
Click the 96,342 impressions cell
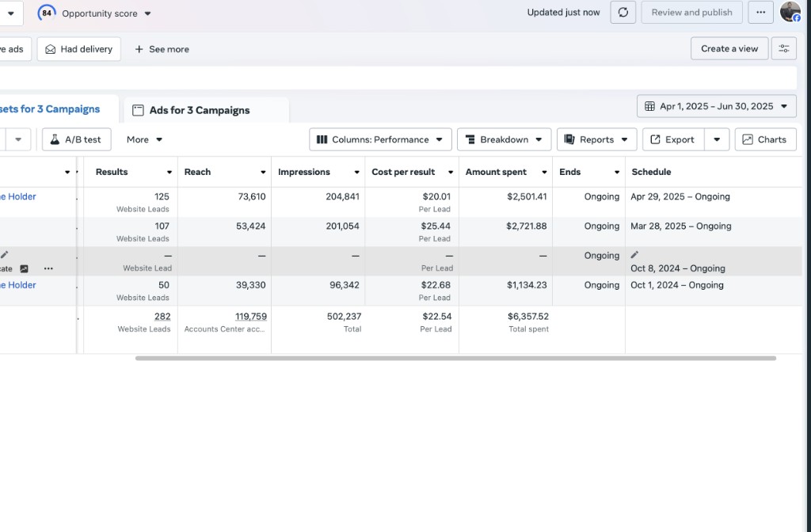344,285
